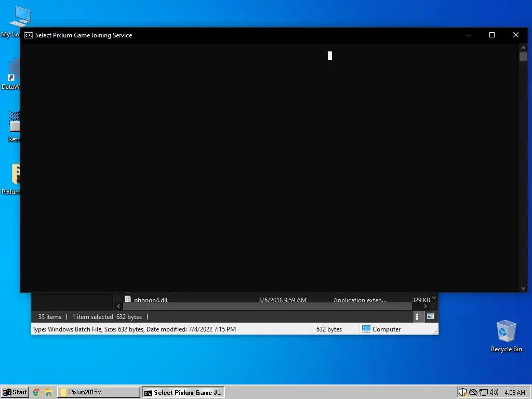This screenshot has height=399, width=532.
Task: Open the volume speaker tray icon
Action: point(494,393)
